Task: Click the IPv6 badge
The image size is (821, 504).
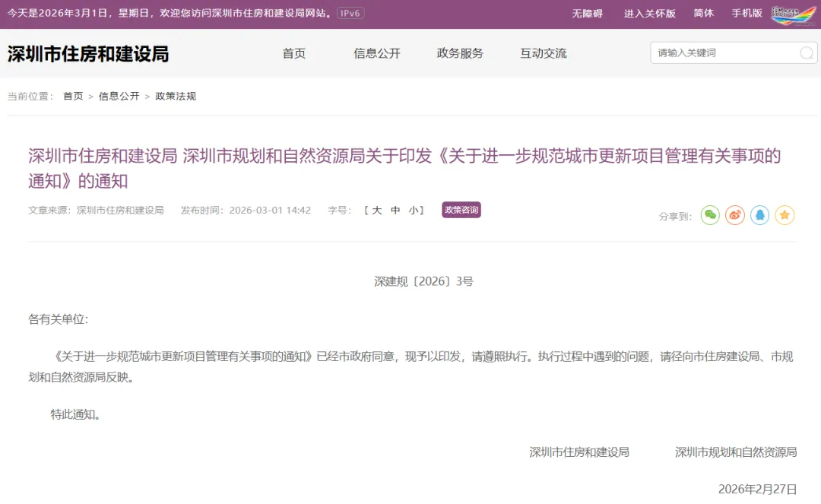Action: point(350,13)
